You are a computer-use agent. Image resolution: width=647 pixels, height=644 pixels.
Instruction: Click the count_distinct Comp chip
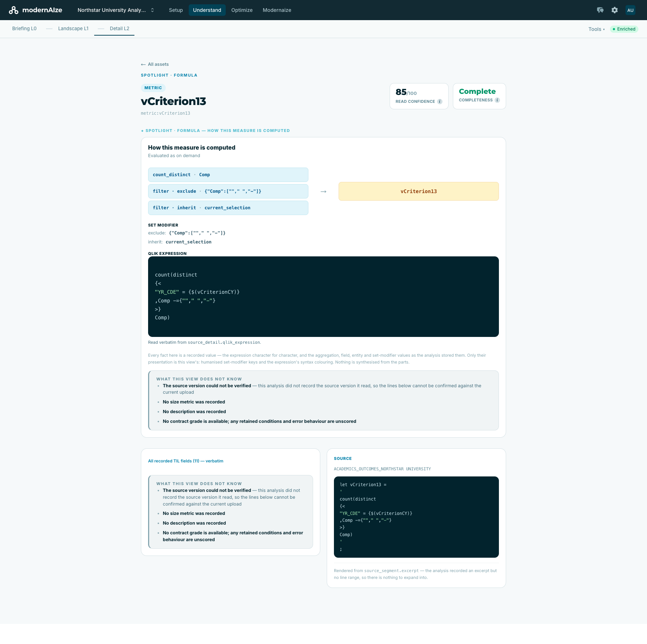click(x=228, y=175)
